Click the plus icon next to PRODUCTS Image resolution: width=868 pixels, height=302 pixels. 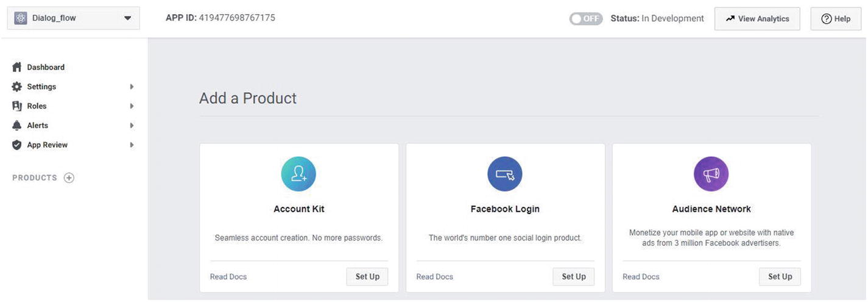click(69, 178)
